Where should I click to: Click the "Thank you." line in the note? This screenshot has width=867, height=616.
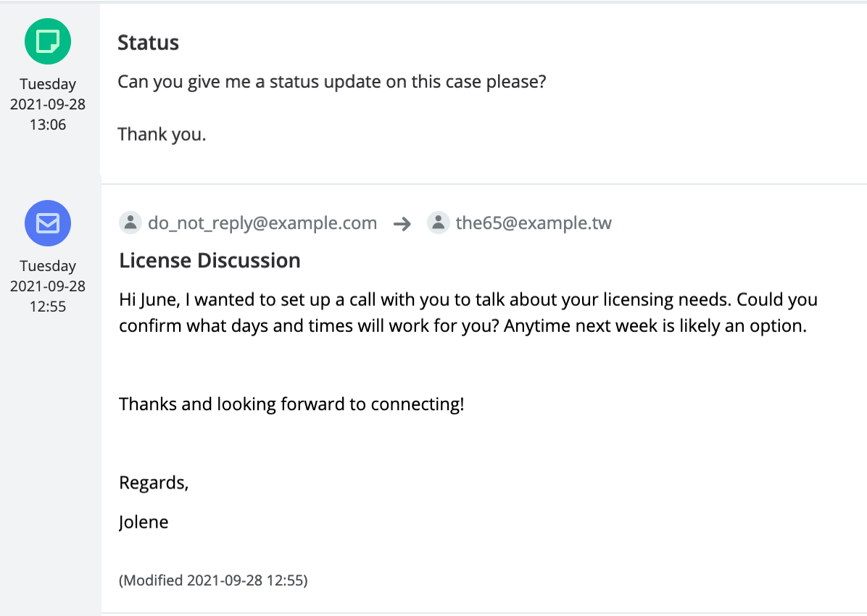tap(162, 134)
